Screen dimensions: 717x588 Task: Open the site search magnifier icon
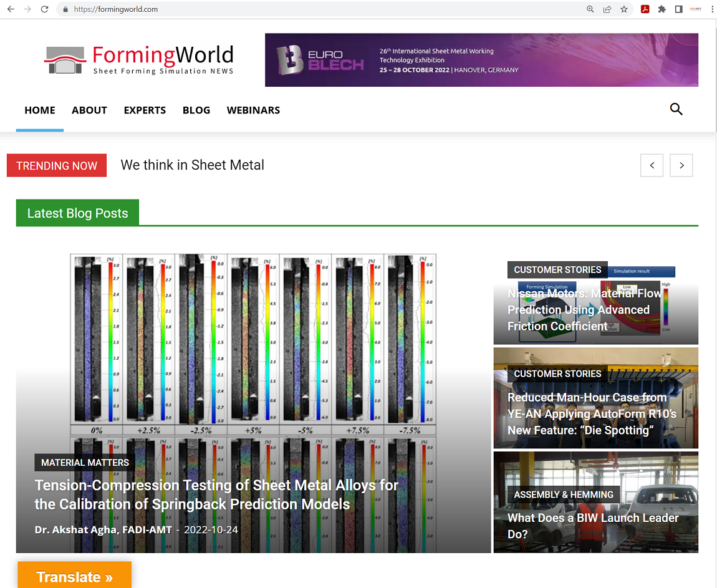coord(676,110)
